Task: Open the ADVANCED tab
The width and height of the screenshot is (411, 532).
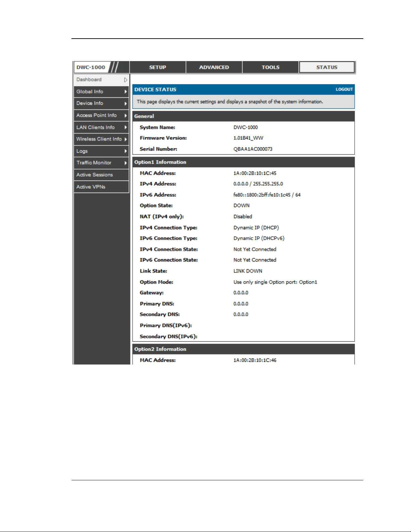Action: (x=214, y=67)
